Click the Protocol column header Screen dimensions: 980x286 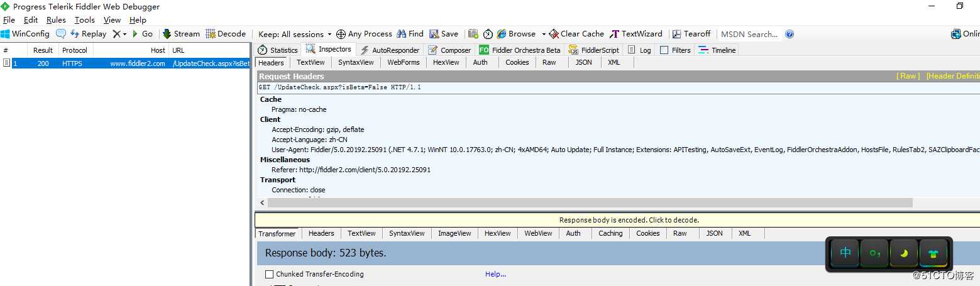75,50
